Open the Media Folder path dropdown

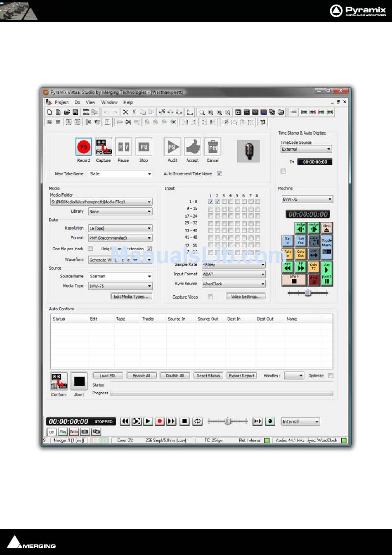pyautogui.click(x=101, y=202)
